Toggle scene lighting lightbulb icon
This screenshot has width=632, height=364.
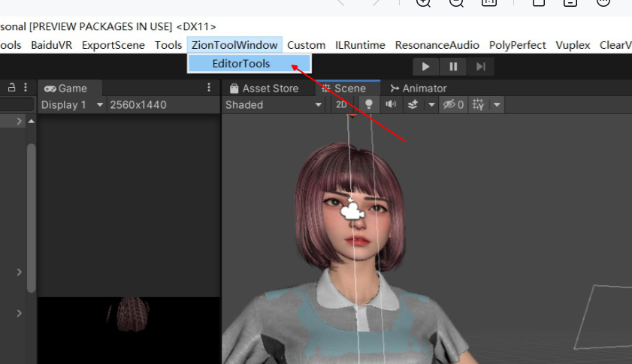(369, 105)
